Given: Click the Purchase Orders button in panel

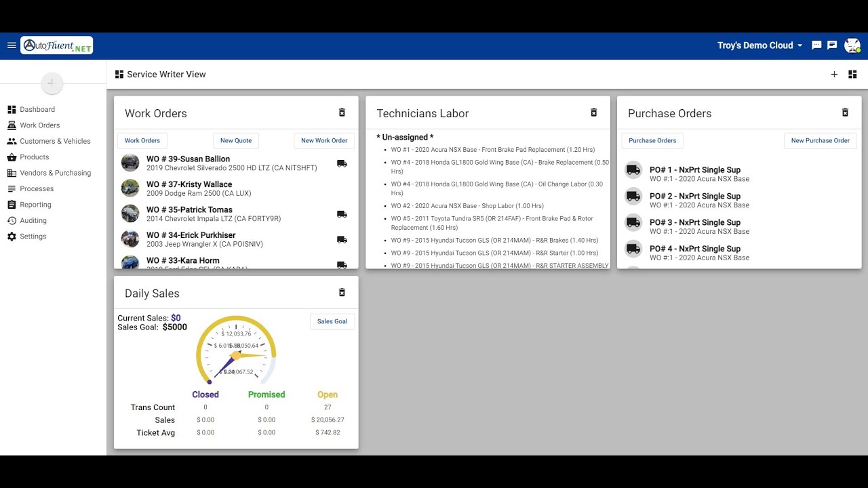Looking at the screenshot, I should pos(652,141).
